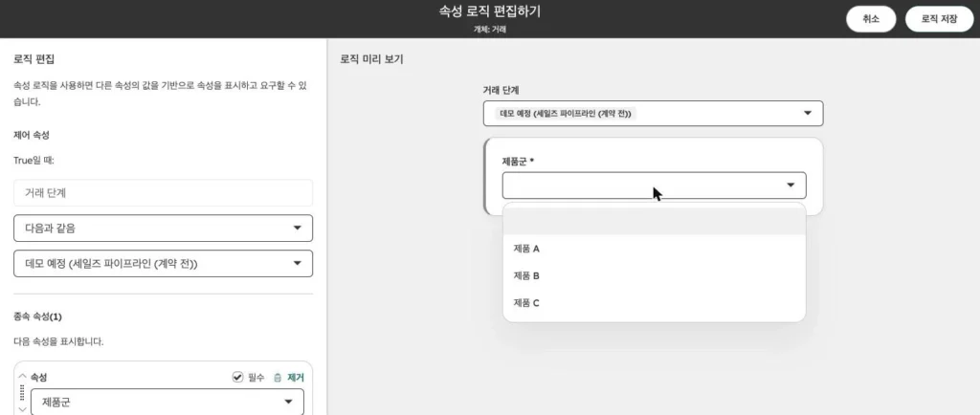Select 제품 A from the list
The width and height of the screenshot is (980, 415).
655,249
